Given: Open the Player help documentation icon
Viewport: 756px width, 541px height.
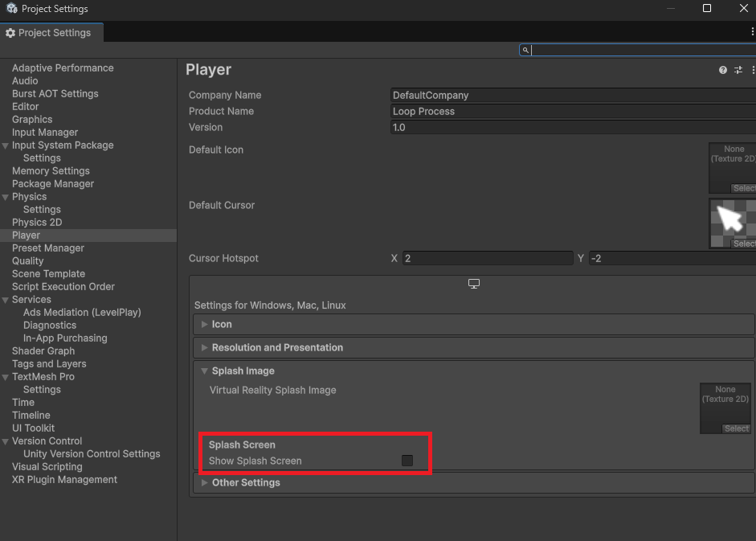Looking at the screenshot, I should [723, 70].
